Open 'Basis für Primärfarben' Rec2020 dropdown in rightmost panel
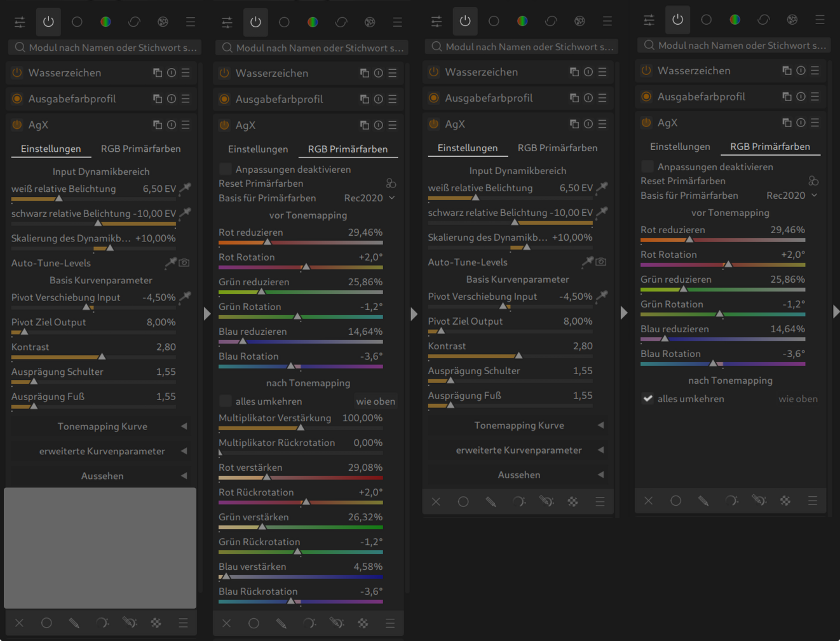 coord(792,196)
